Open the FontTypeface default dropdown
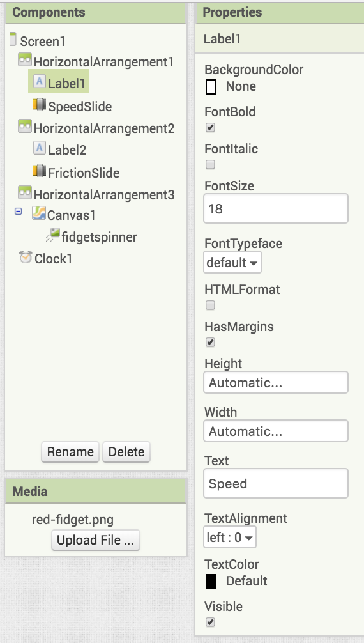The width and height of the screenshot is (364, 643). [232, 263]
